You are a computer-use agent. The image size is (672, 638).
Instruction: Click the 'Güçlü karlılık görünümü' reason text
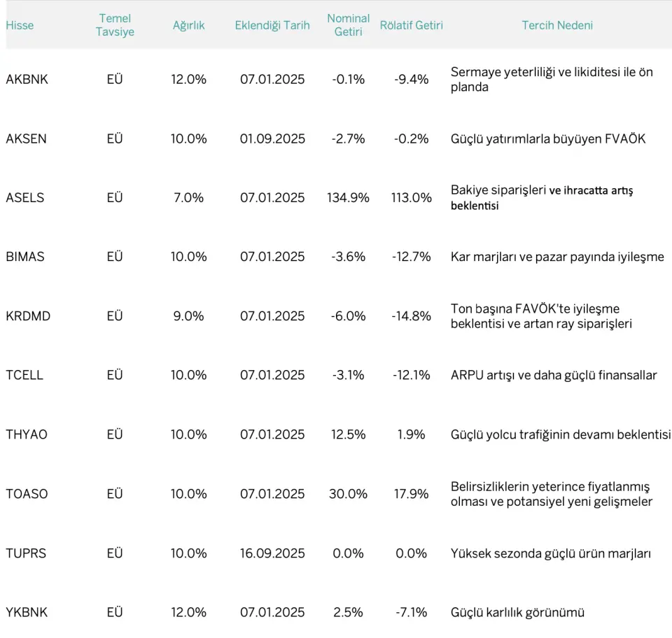point(517,612)
